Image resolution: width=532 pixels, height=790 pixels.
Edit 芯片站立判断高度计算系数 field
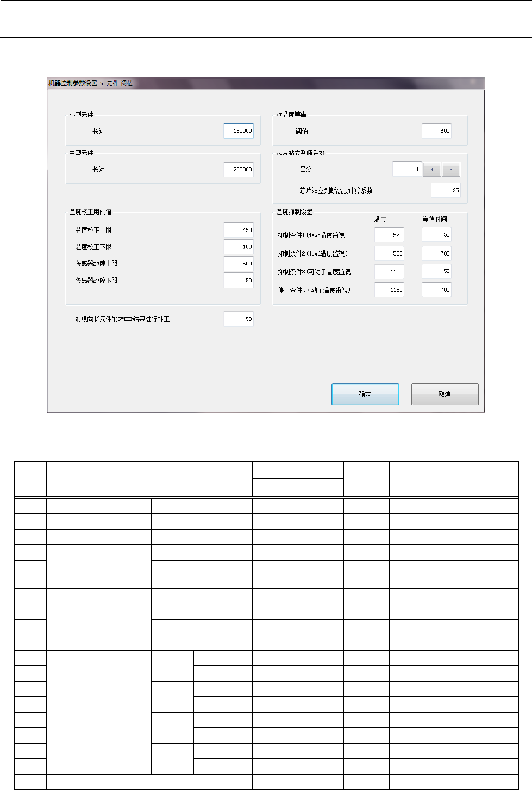click(446, 190)
